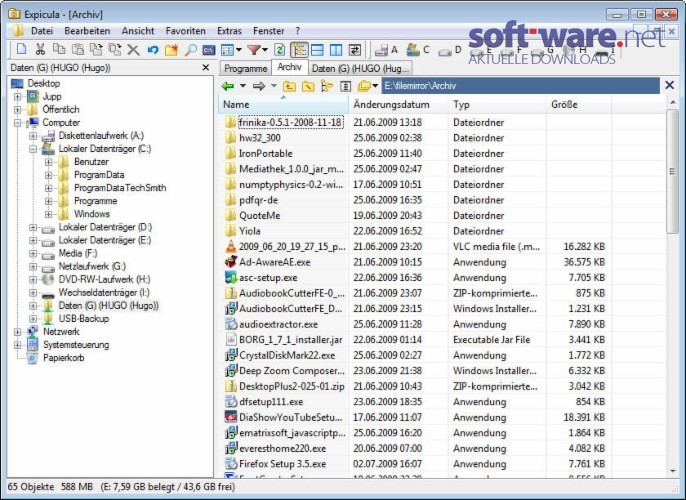Click the folder tree navigation icon
The width and height of the screenshot is (686, 500).
tap(327, 86)
